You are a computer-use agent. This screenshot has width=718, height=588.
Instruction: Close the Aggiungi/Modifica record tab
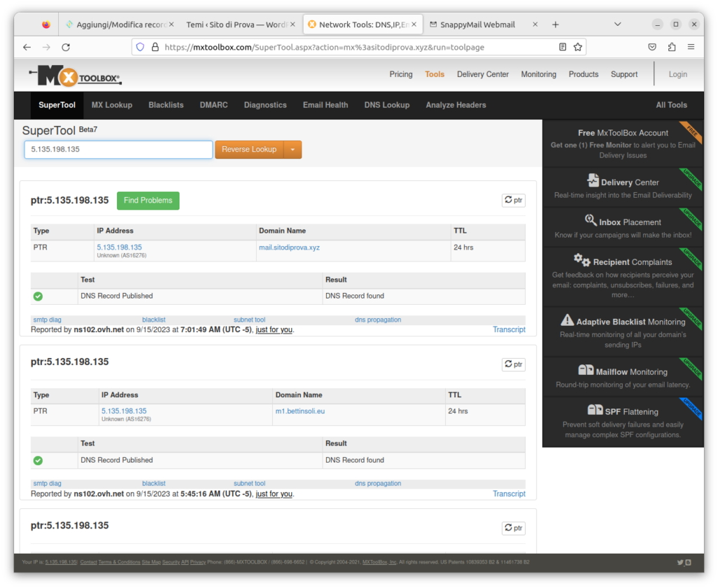click(x=171, y=25)
